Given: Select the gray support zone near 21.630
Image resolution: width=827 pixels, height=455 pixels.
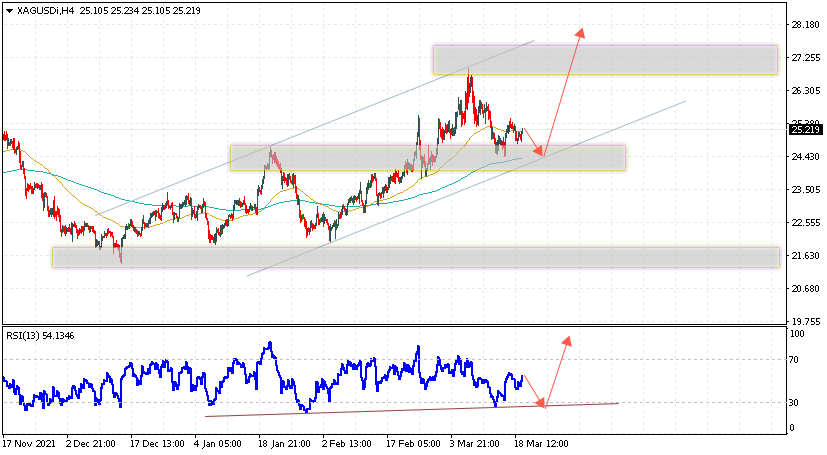Looking at the screenshot, I should point(416,257).
